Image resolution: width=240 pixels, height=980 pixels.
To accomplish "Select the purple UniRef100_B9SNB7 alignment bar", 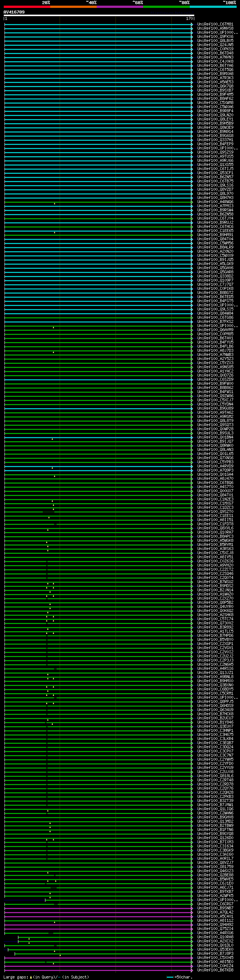I will (x=98, y=908).
